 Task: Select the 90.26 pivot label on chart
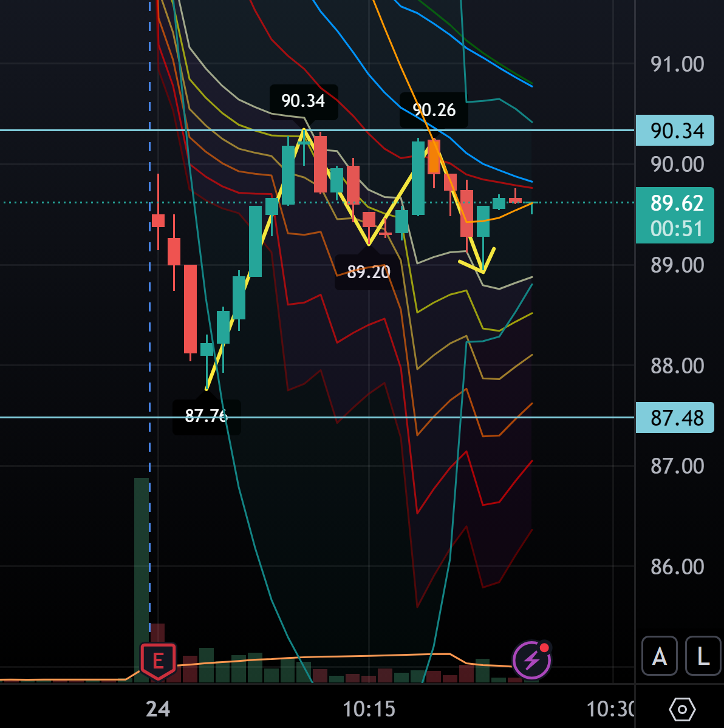tap(434, 110)
